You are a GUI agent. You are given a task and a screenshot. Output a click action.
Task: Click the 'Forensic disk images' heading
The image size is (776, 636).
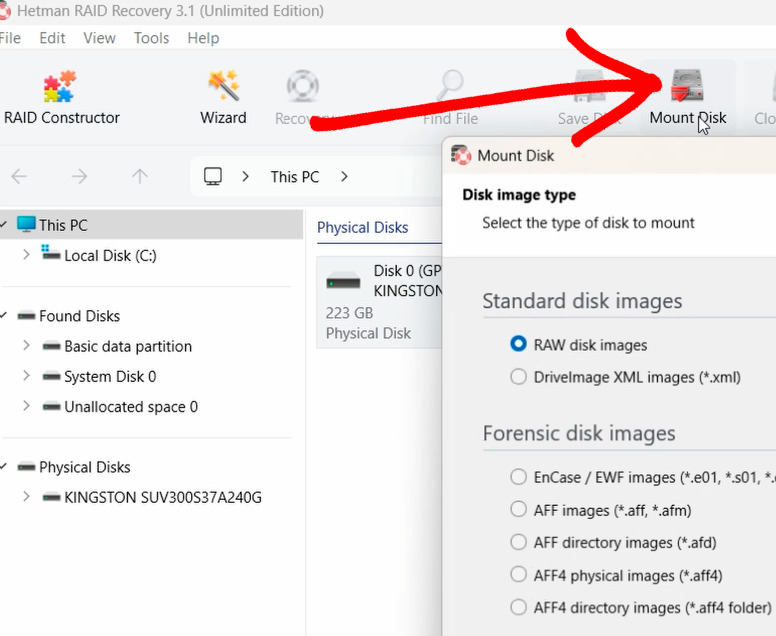click(579, 433)
